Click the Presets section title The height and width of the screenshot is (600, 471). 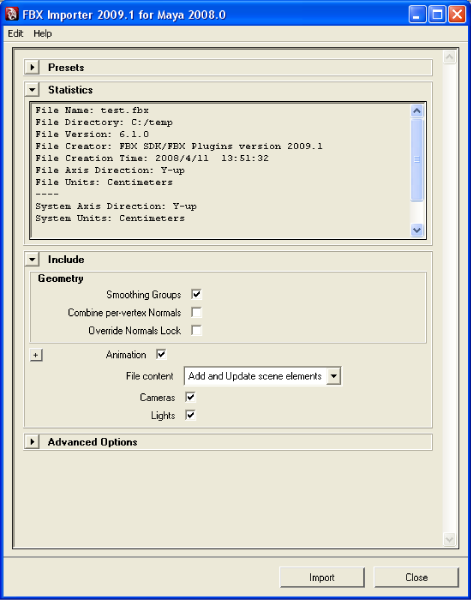[66, 68]
